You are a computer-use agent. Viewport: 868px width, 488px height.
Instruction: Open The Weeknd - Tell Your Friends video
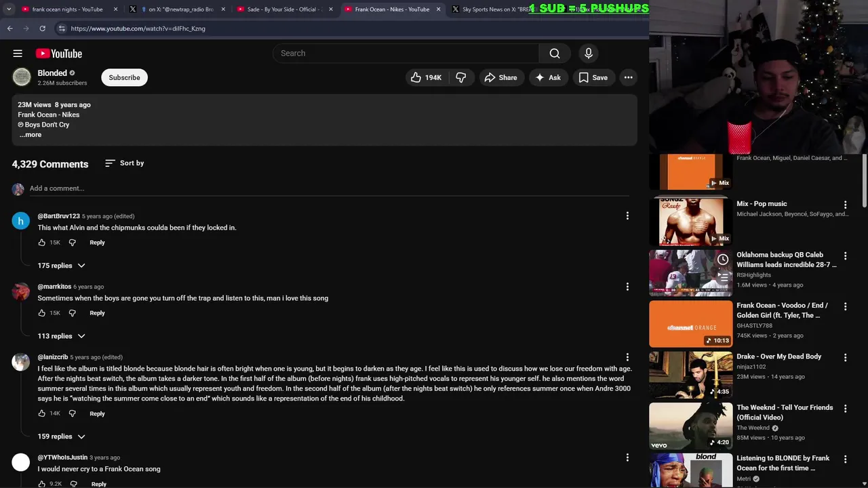(785, 412)
